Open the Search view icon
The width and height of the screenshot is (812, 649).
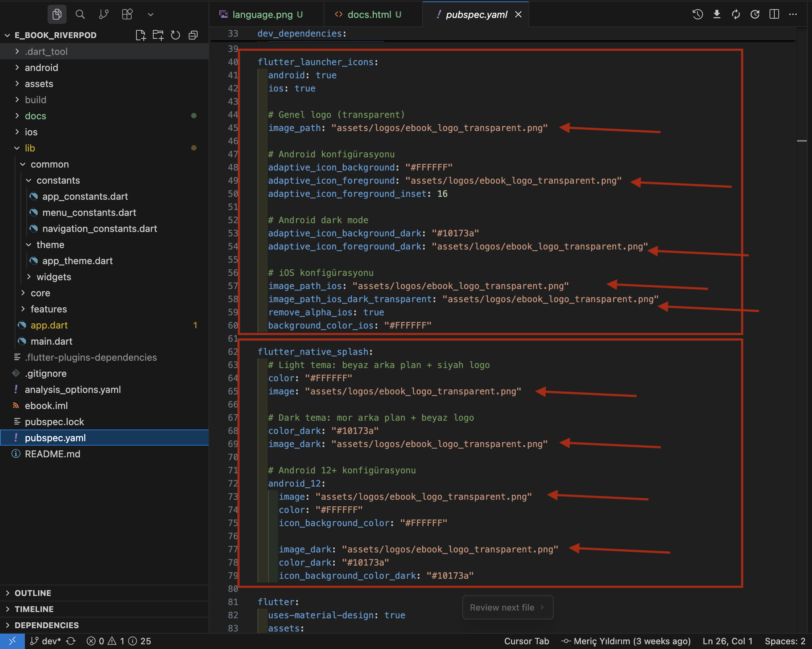point(80,14)
